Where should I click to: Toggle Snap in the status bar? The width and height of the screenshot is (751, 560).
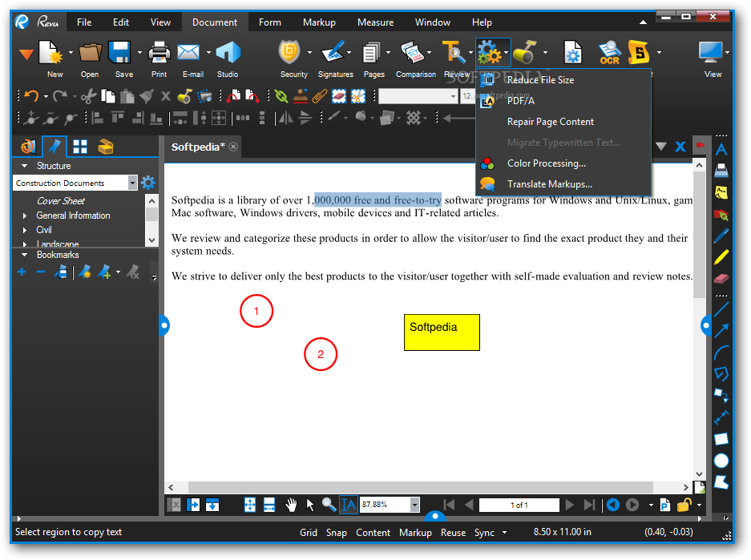point(336,532)
